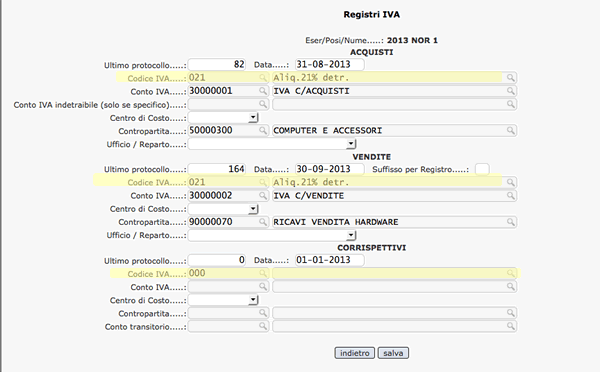Viewport: 600px width, 372px height.
Task: Search Codice IVA description in VENDITE section
Action: click(510, 183)
